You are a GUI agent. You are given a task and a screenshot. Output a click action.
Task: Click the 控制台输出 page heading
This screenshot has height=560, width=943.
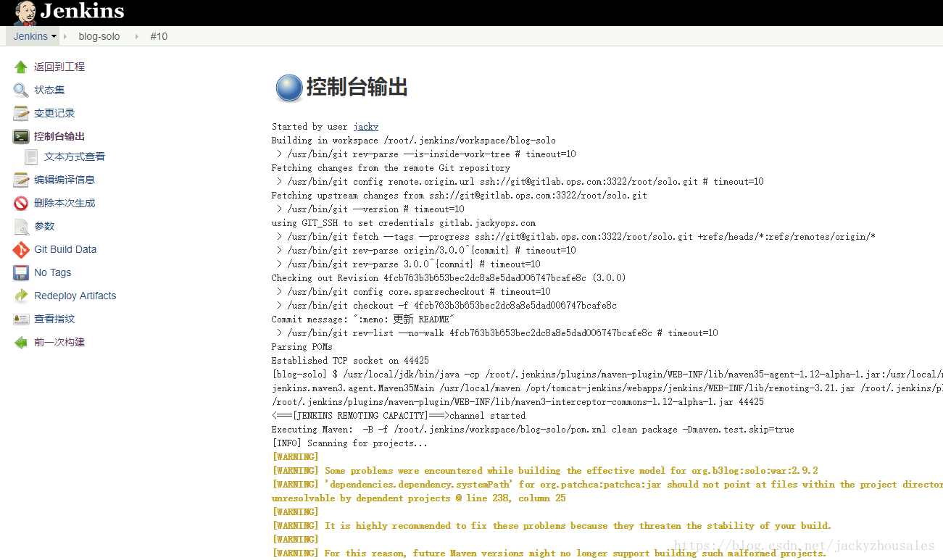[357, 88]
